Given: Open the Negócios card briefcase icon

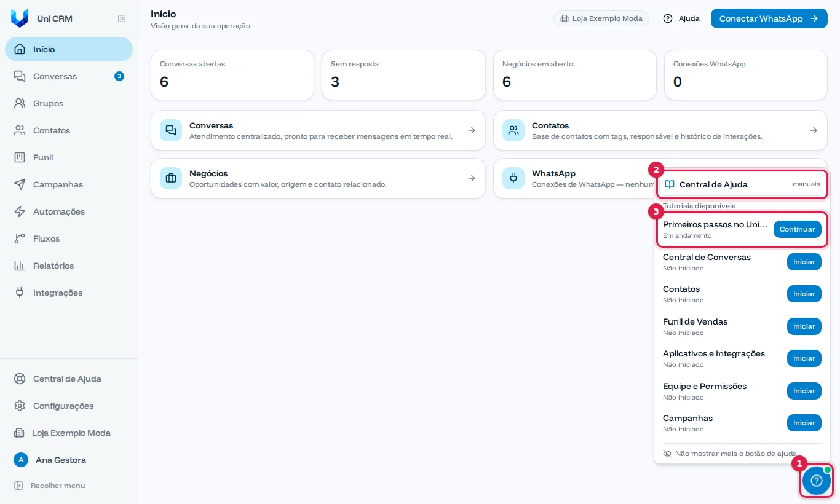Looking at the screenshot, I should 171,178.
